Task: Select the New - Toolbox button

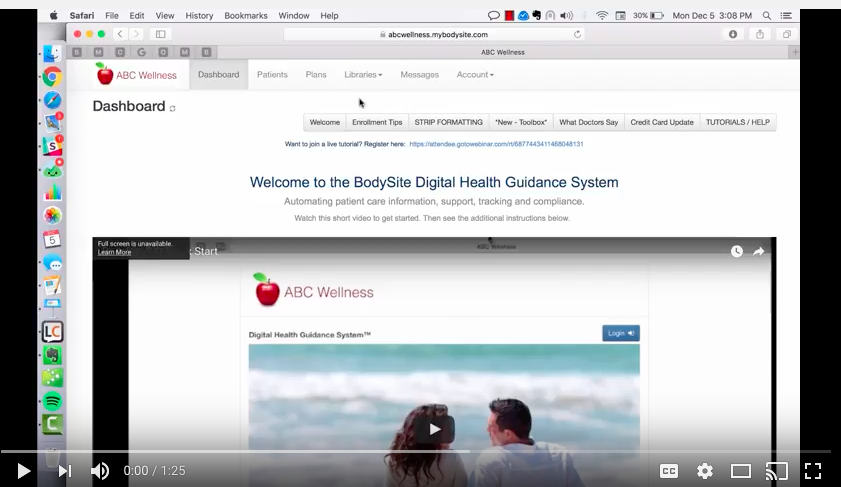Action: click(x=521, y=122)
